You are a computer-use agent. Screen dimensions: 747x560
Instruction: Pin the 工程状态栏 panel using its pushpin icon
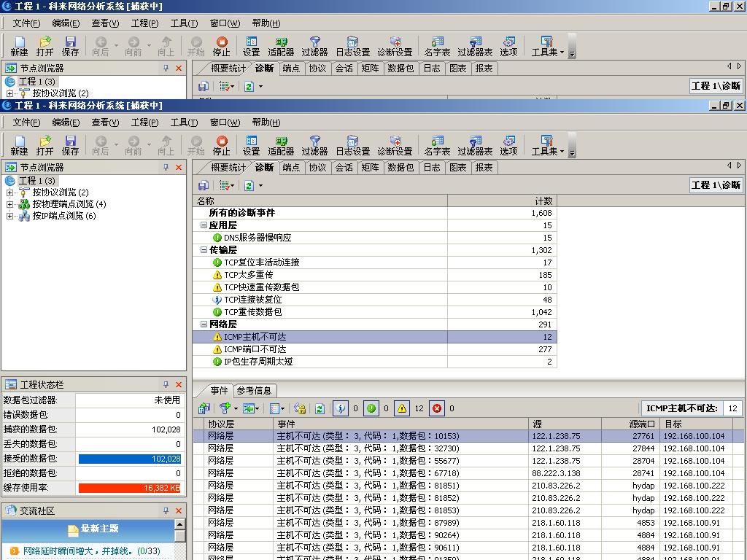[166, 384]
